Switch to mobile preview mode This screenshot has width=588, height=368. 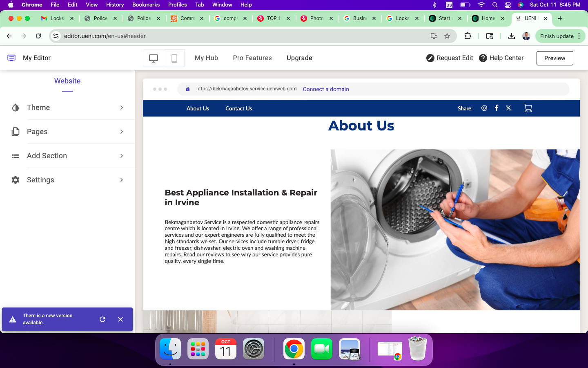(x=174, y=58)
